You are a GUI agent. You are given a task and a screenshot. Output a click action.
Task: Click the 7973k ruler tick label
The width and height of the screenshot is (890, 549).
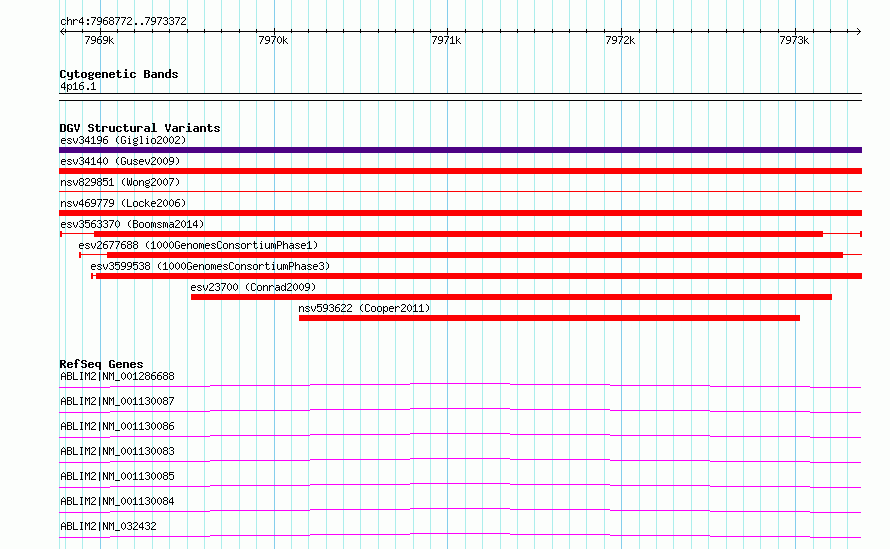[794, 40]
